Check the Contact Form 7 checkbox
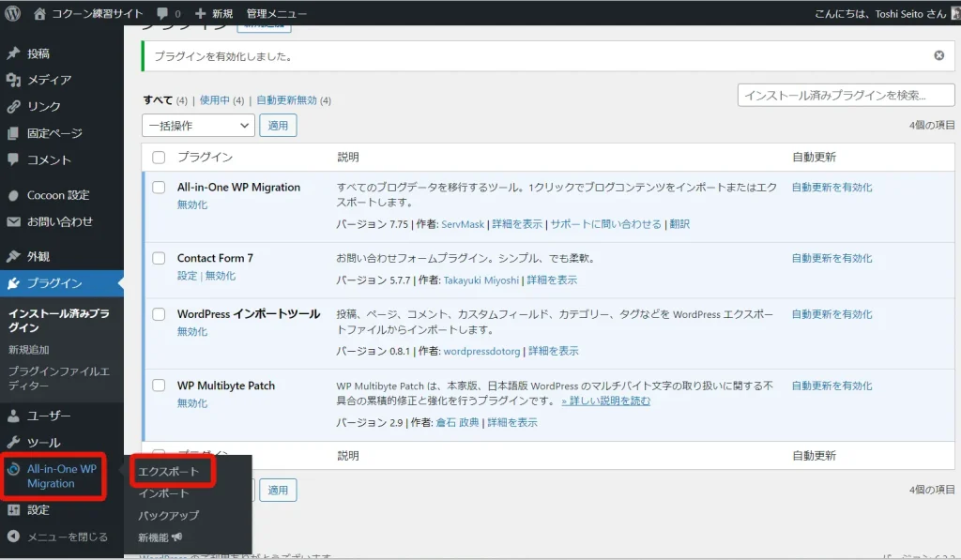Viewport: 961px width, 560px height. coord(159,259)
